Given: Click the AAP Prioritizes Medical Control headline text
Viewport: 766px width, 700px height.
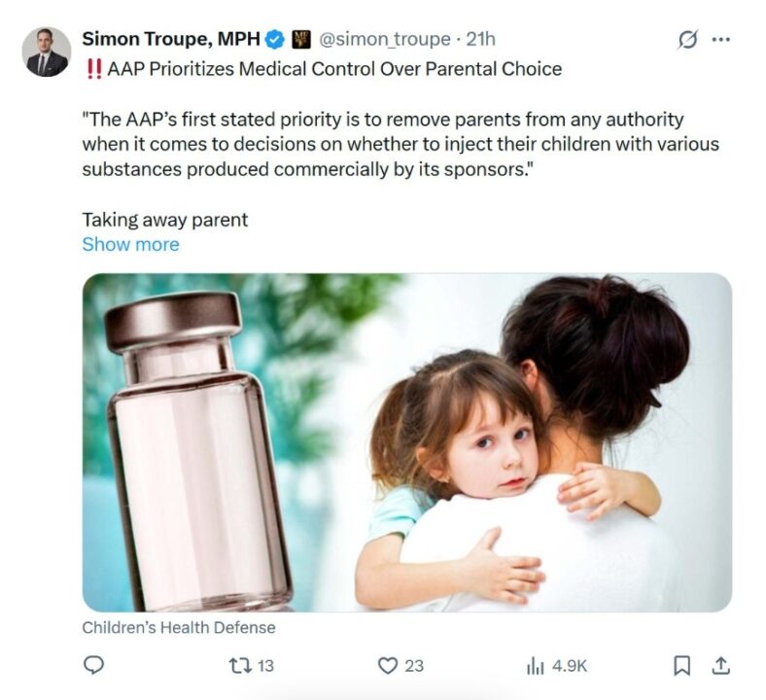Looking at the screenshot, I should point(334,69).
